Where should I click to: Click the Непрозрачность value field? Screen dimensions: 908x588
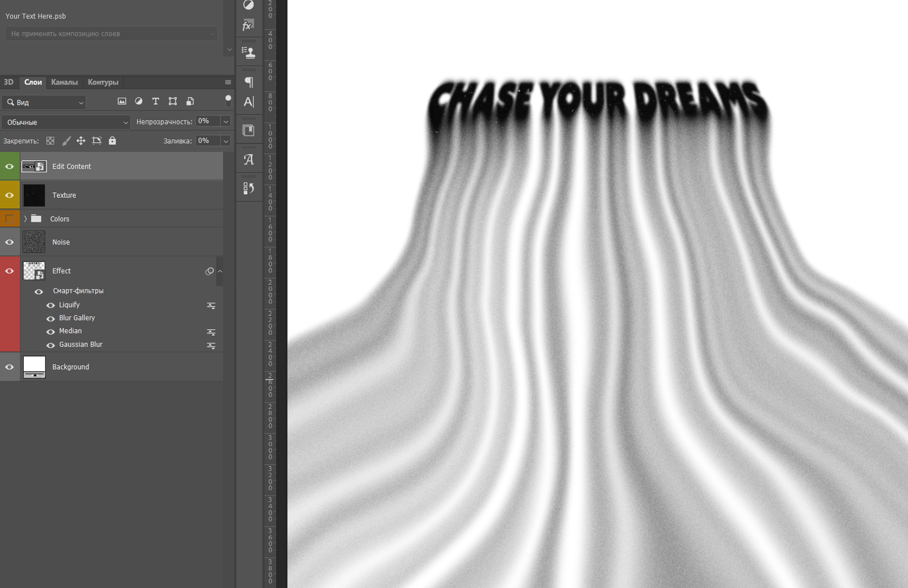point(208,122)
